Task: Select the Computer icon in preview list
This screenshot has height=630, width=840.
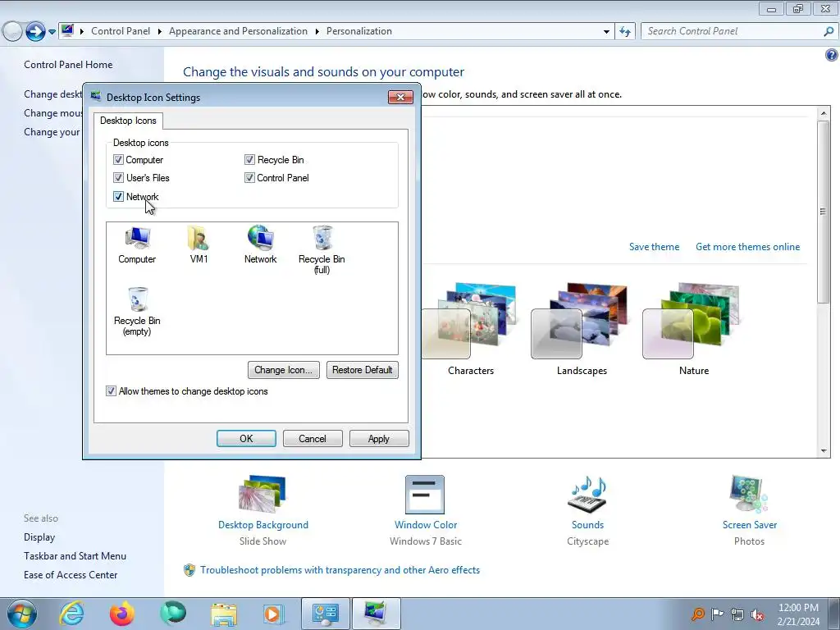Action: point(137,245)
